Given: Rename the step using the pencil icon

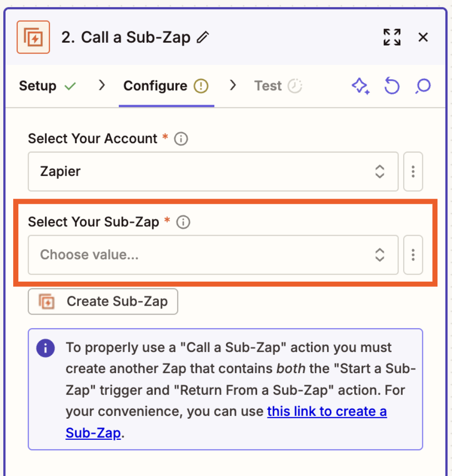Looking at the screenshot, I should point(203,38).
